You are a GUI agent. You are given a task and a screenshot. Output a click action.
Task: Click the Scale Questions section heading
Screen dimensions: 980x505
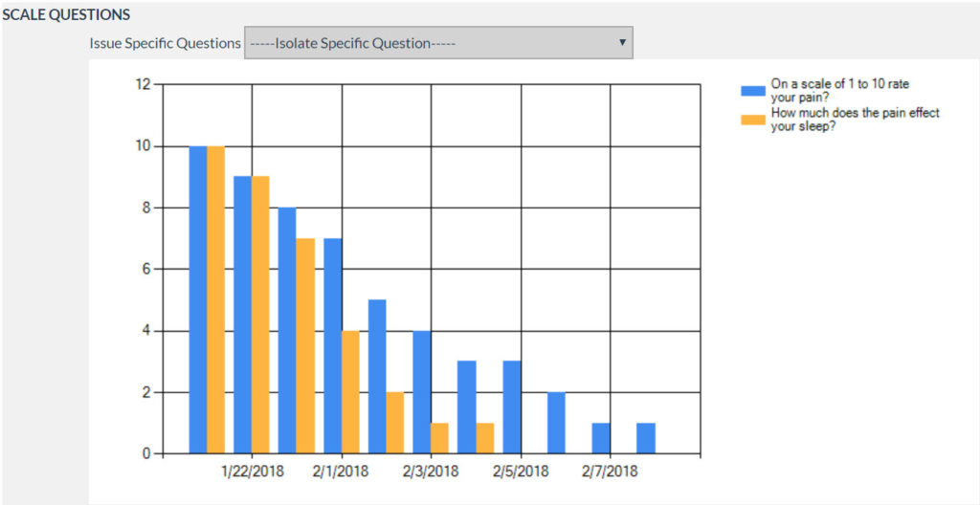66,15
